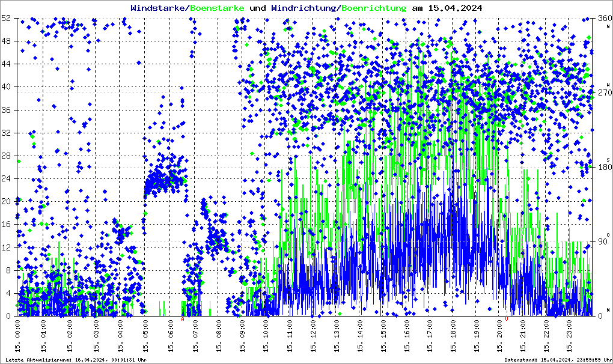This screenshot has width=613, height=364.
Task: Click the "15. 12:00" time axis label
Action: click(313, 336)
